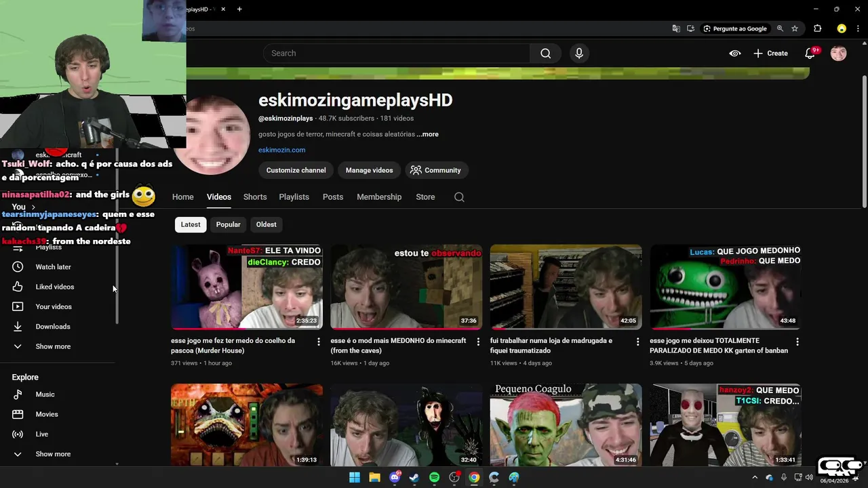Bookmark this page with the star icon

click(x=795, y=28)
